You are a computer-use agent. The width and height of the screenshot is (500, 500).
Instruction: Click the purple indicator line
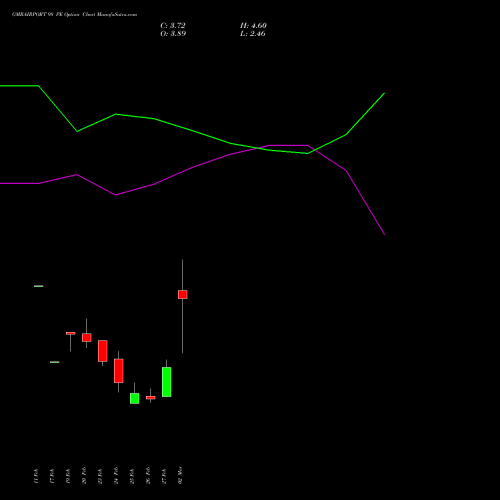coord(192,167)
